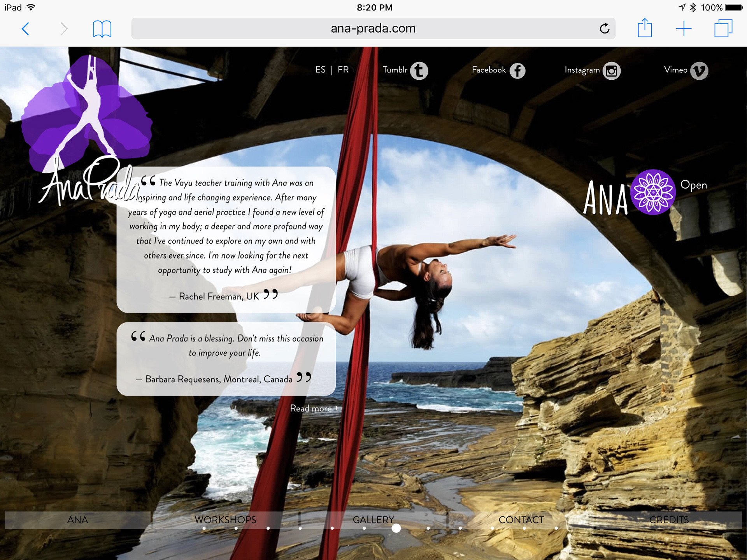Image resolution: width=747 pixels, height=560 pixels.
Task: Switch site language to ES
Action: pos(320,70)
